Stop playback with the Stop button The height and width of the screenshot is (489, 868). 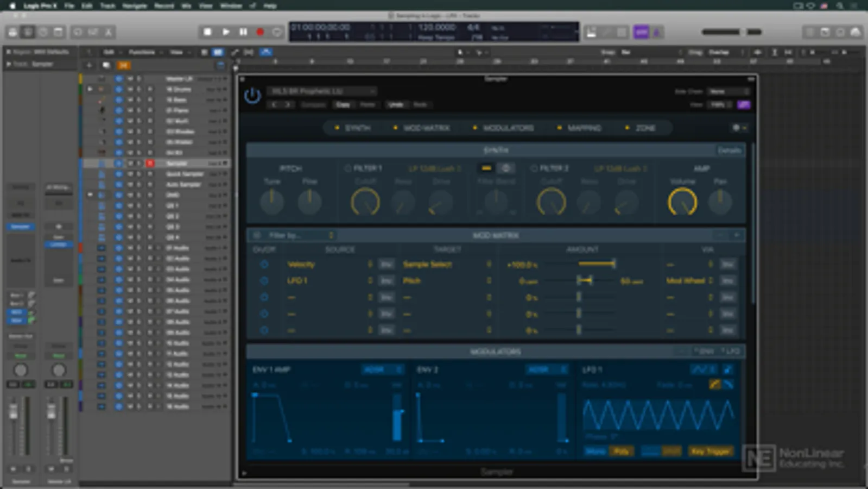(207, 32)
